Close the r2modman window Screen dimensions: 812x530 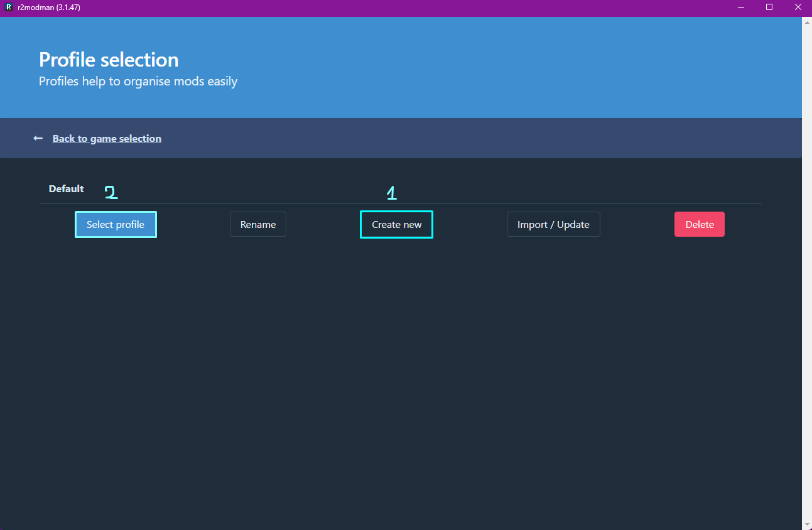pyautogui.click(x=798, y=8)
